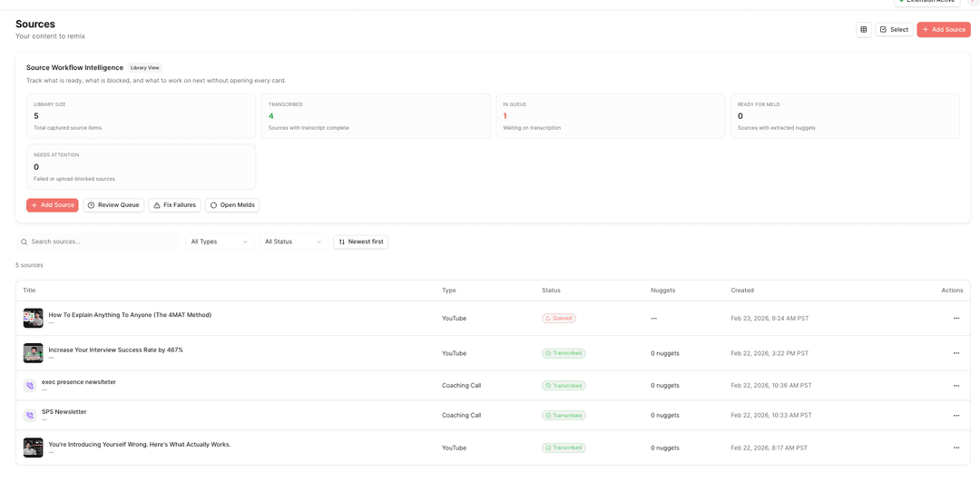Screen dimensions: 980x493
Task: Click phone icon of exec presence newsleter
Action: tap(29, 385)
